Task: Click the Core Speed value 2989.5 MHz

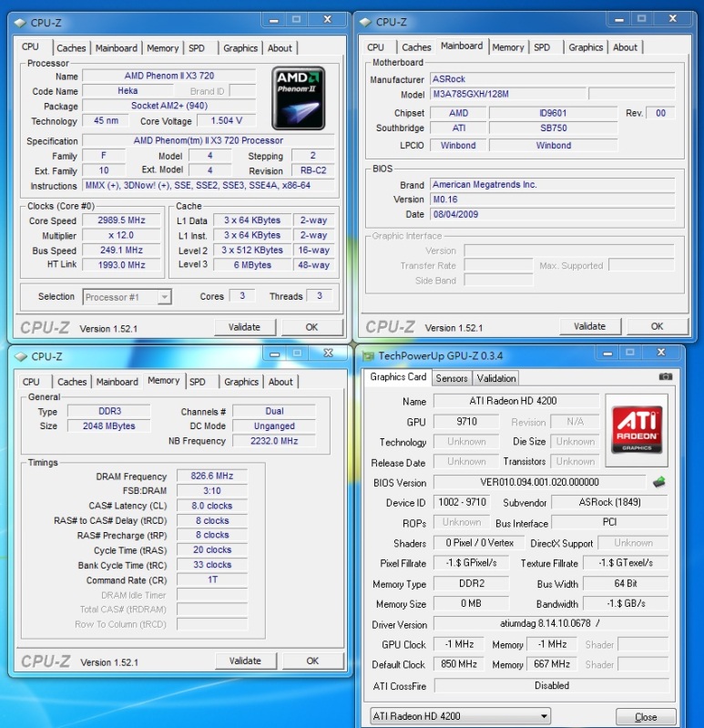Action: (x=122, y=220)
